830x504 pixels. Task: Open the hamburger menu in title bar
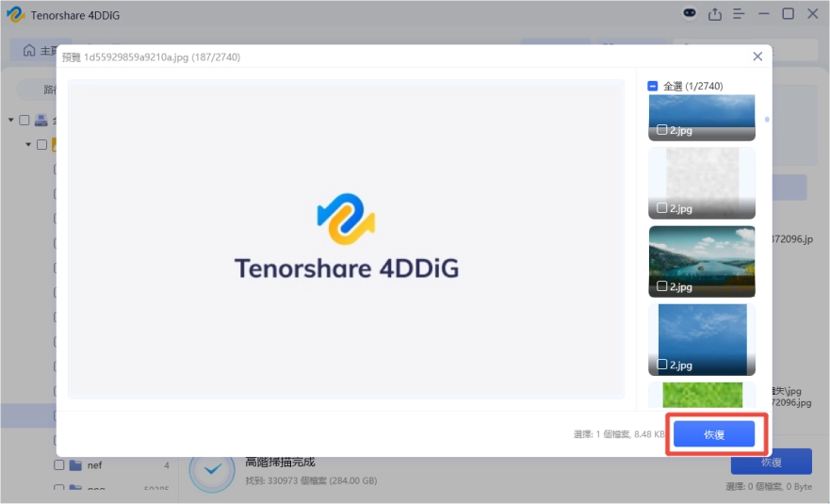click(739, 14)
